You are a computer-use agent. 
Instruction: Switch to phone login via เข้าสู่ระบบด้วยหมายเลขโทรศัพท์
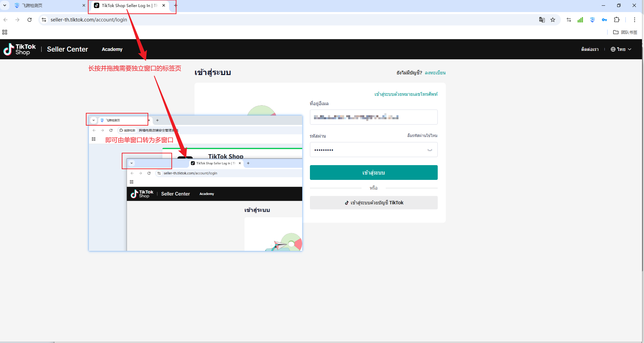coord(406,94)
